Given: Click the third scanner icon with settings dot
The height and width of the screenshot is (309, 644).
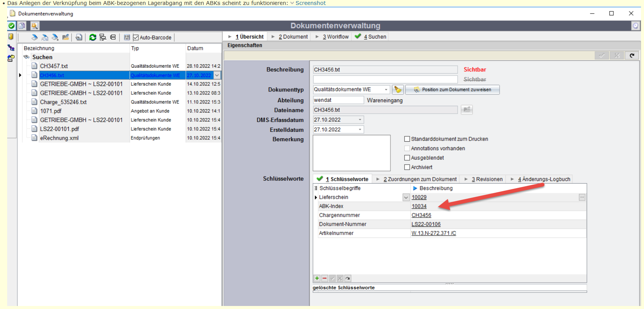Looking at the screenshot, I should click(x=55, y=37).
